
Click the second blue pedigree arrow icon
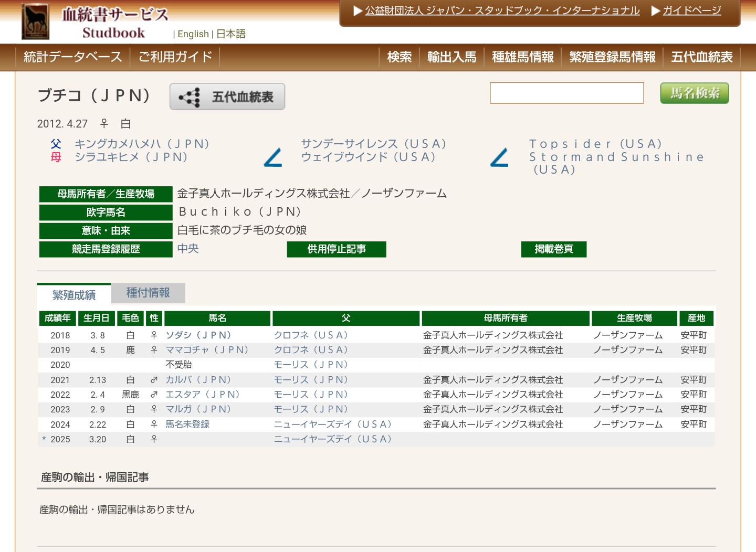(499, 157)
